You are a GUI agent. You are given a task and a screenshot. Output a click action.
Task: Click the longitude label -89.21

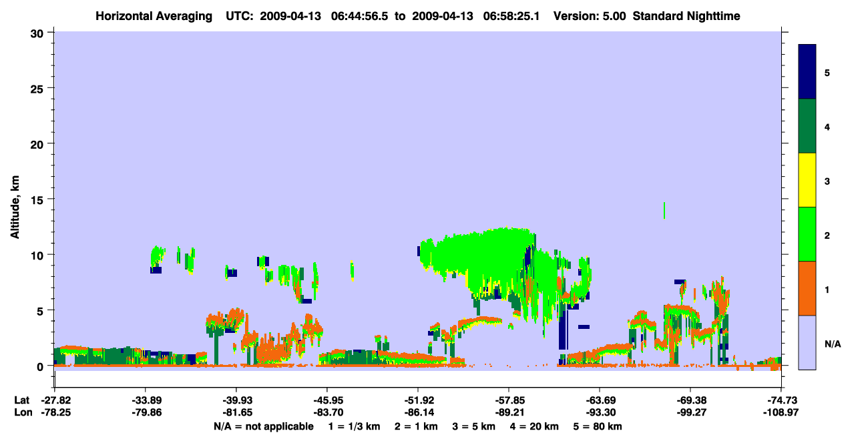point(509,413)
